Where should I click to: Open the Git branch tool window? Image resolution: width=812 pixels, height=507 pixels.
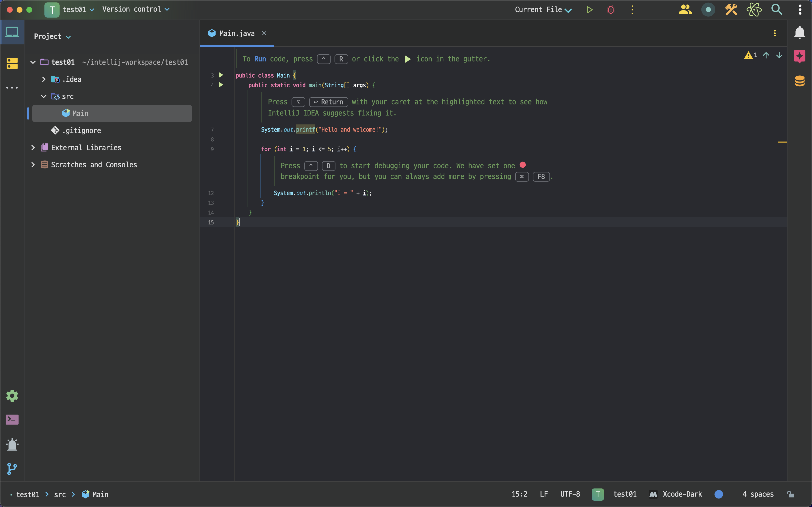tap(12, 468)
